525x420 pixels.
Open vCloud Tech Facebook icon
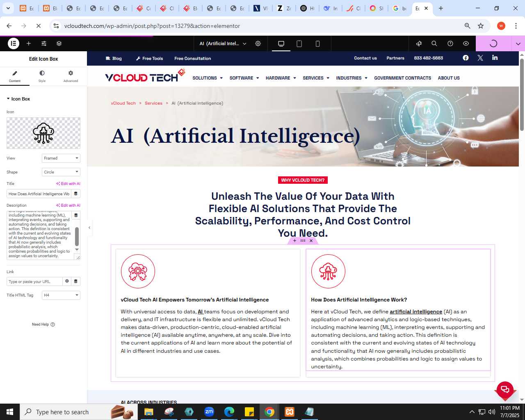pos(466,58)
